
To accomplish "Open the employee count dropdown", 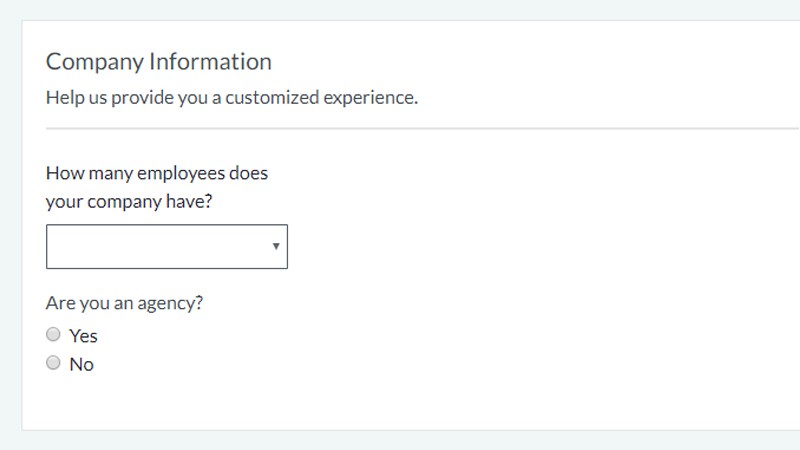I will (166, 247).
